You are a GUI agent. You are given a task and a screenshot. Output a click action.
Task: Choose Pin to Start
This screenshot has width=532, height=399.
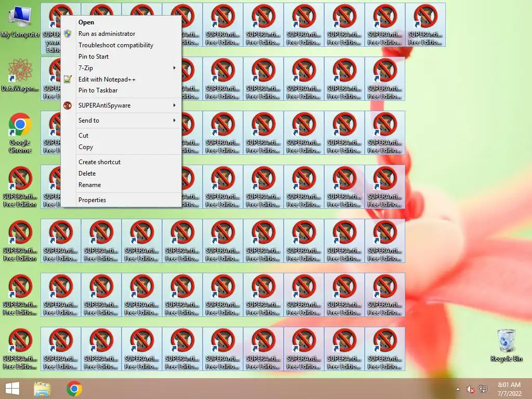pyautogui.click(x=122, y=57)
